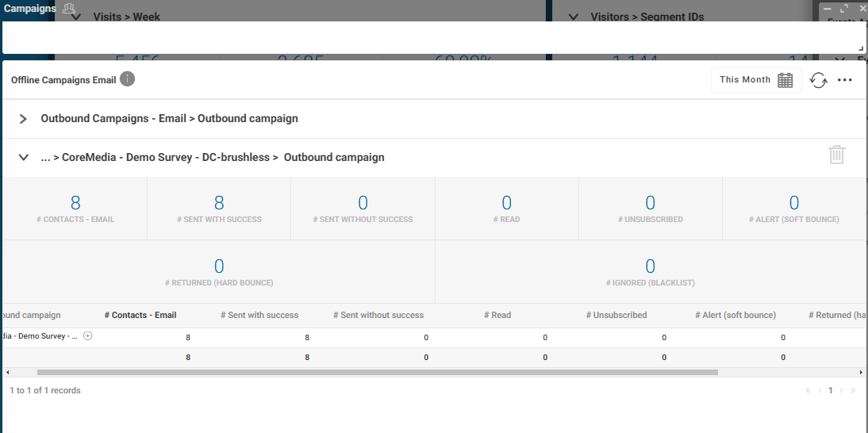Select the # Returned (hard bounce) tile

(x=219, y=272)
